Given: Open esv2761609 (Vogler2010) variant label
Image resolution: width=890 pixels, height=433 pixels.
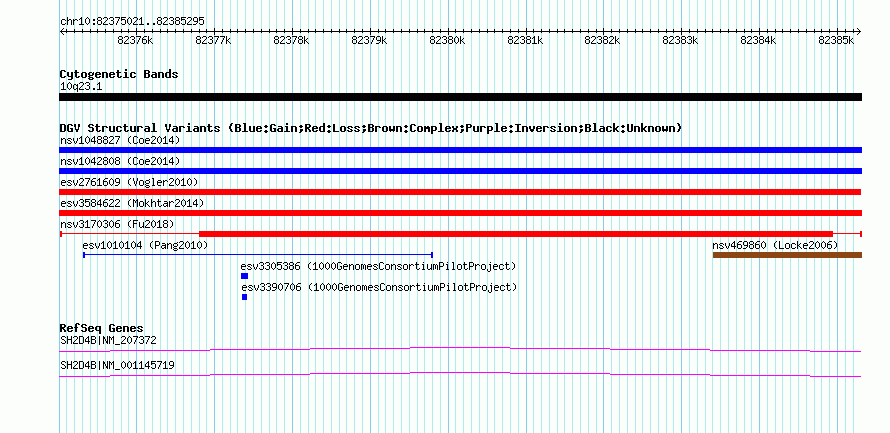Looking at the screenshot, I should [x=129, y=182].
